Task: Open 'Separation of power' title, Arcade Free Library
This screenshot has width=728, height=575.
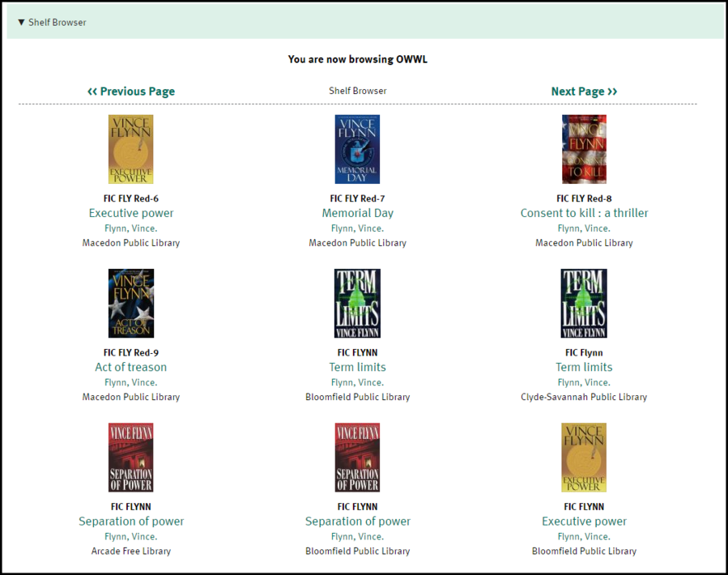Action: coord(131,522)
